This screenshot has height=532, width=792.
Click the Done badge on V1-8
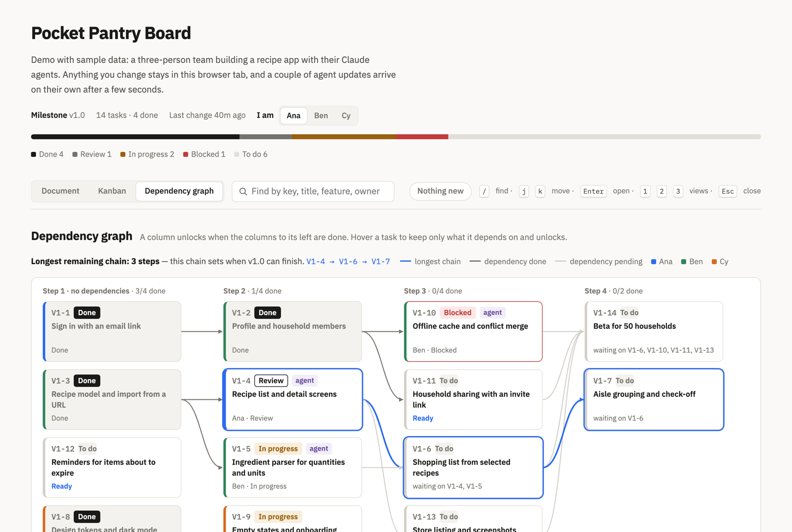click(x=87, y=517)
